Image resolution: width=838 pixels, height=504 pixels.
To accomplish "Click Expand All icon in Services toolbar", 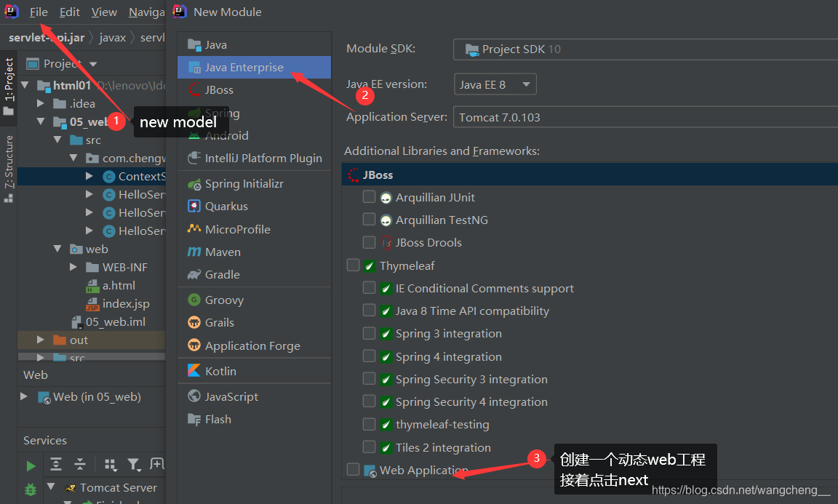I will point(55,464).
